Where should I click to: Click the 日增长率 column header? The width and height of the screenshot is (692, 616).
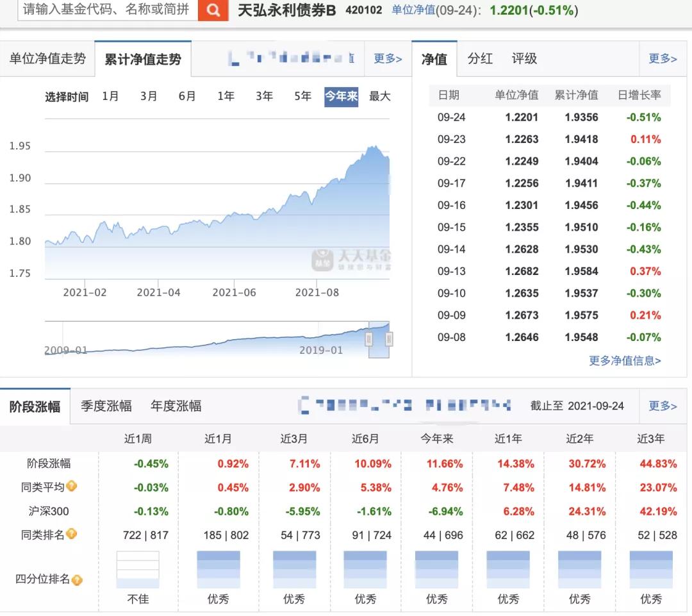pyautogui.click(x=639, y=95)
